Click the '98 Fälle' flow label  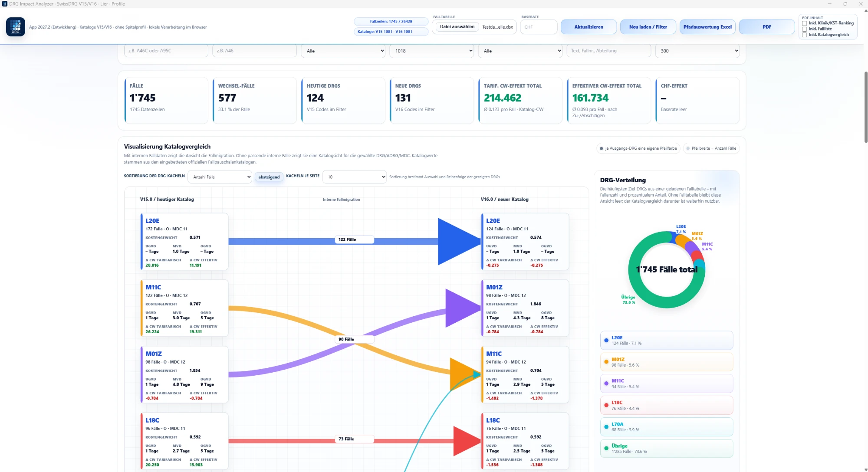tap(354, 339)
